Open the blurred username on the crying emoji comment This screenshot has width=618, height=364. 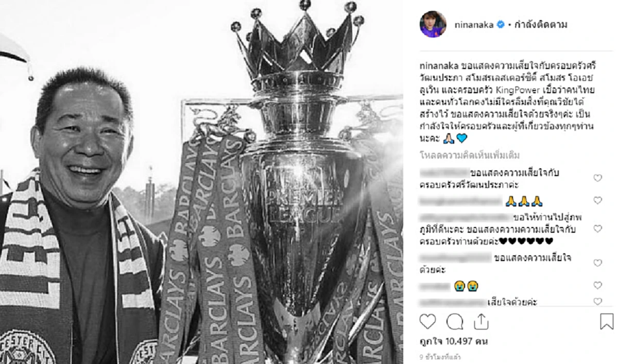pyautogui.click(x=435, y=286)
